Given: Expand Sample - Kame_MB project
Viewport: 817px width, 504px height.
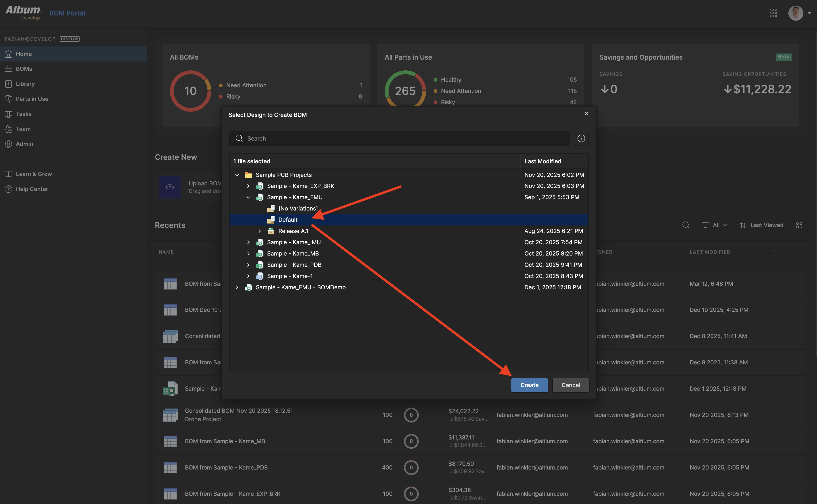Looking at the screenshot, I should (248, 254).
